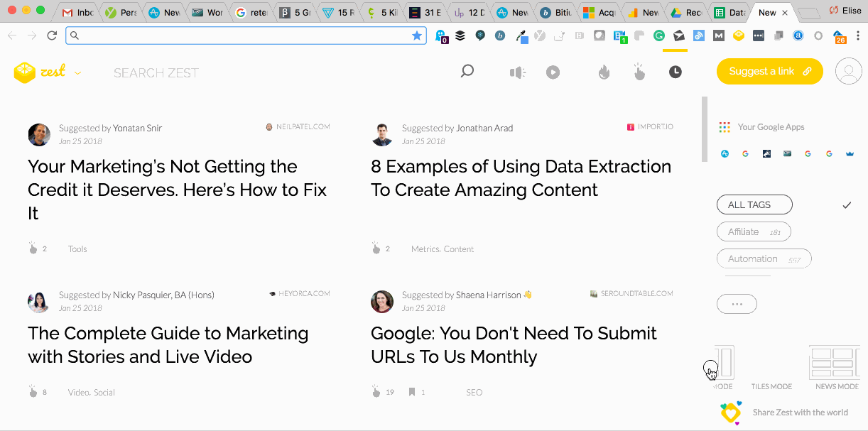Toggle the ALL TAGS filter
Viewport: 868px width, 431px height.
754,204
